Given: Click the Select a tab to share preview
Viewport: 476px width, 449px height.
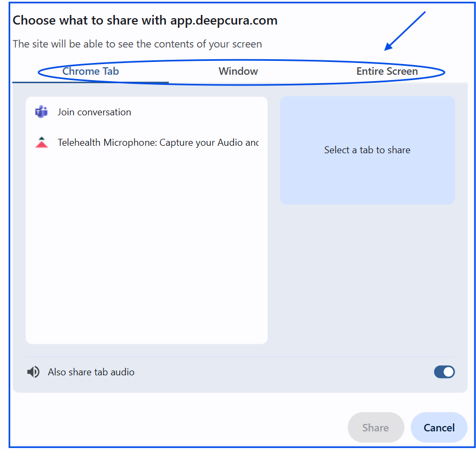Looking at the screenshot, I should [x=368, y=150].
